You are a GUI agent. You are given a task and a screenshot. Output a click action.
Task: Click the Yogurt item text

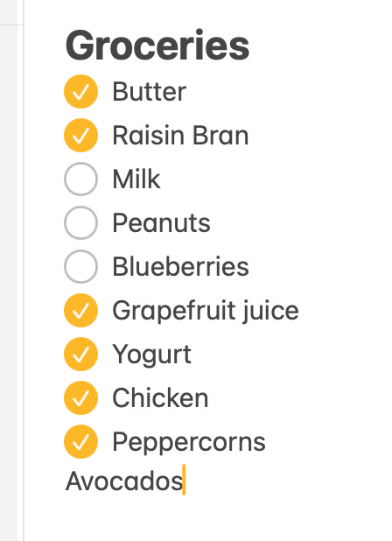coord(152,355)
